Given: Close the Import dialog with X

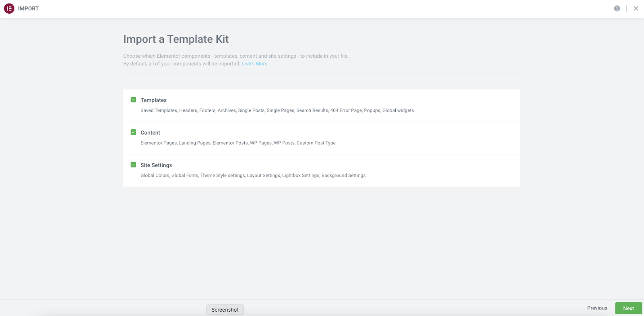Looking at the screenshot, I should pos(636,8).
